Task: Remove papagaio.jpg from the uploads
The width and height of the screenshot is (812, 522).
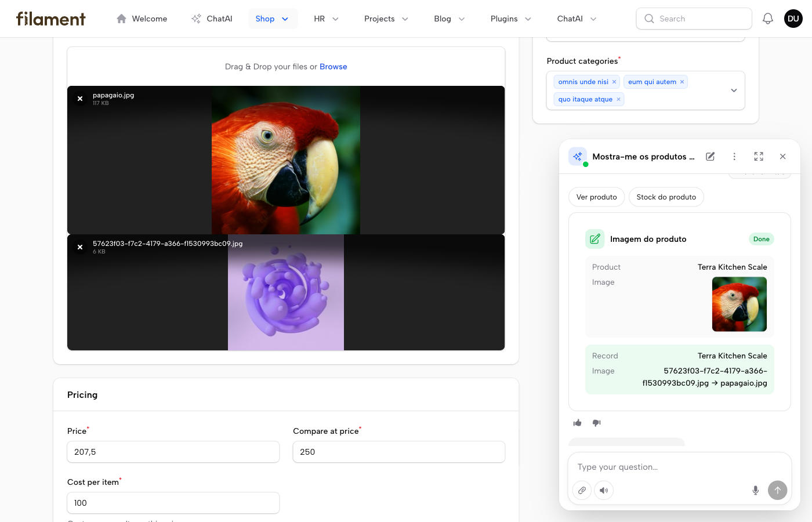Action: click(x=80, y=99)
